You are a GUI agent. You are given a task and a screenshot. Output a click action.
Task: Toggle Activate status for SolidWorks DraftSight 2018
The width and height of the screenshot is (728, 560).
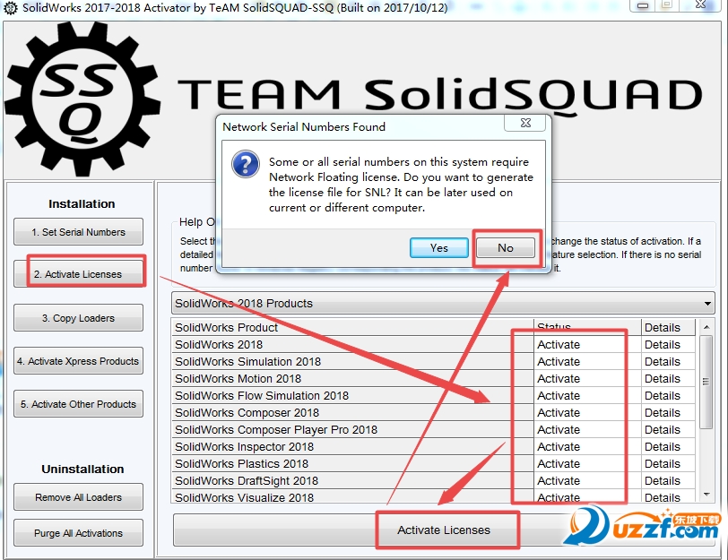[x=587, y=480]
